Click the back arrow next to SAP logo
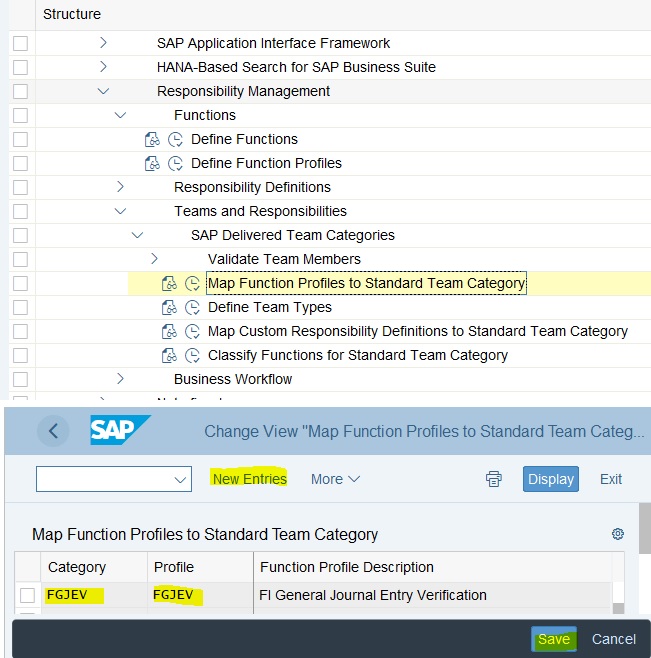 click(53, 431)
